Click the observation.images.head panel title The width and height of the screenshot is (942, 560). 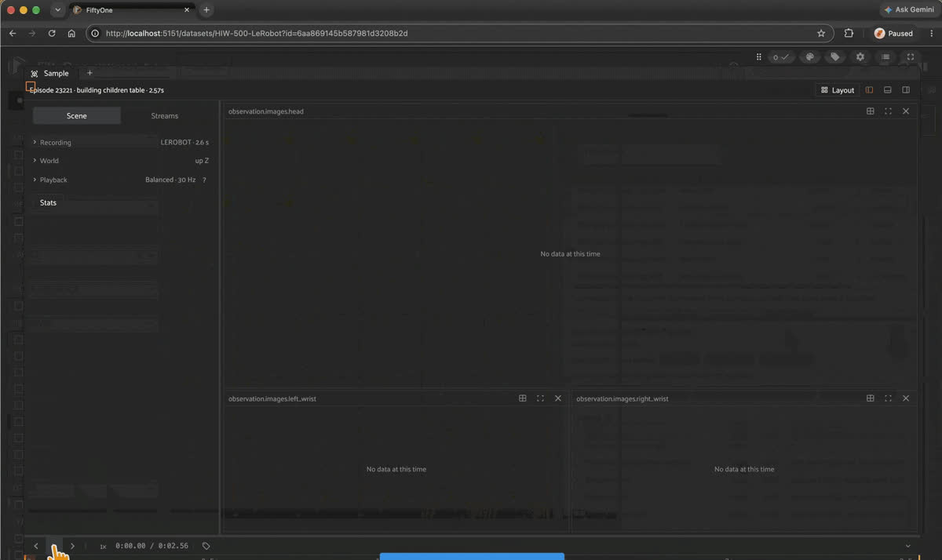(x=266, y=111)
